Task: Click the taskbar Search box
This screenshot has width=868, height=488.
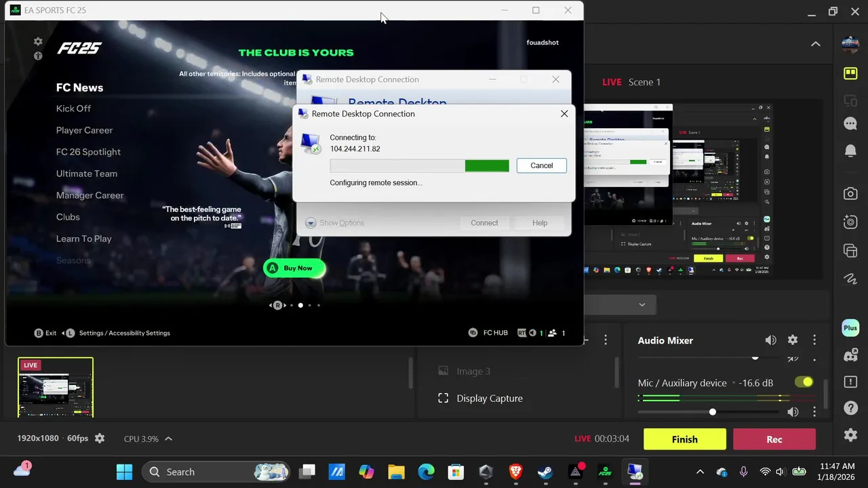Action: (x=216, y=472)
